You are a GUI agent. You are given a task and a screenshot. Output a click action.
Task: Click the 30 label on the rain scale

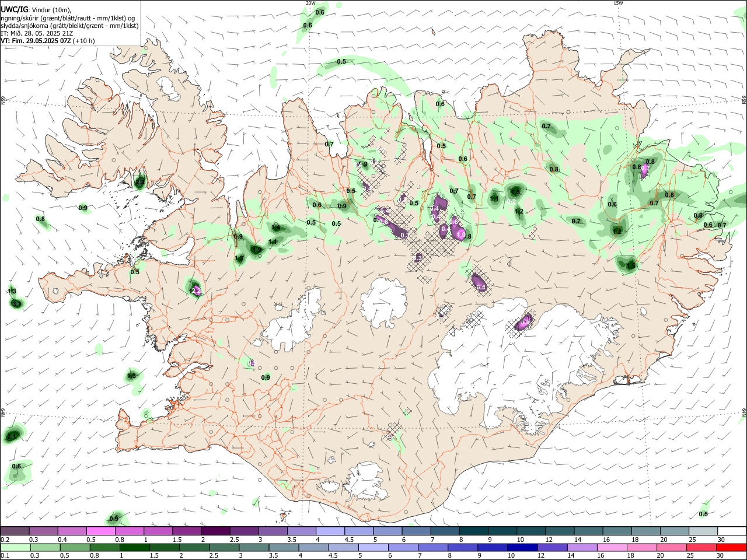[x=721, y=556]
